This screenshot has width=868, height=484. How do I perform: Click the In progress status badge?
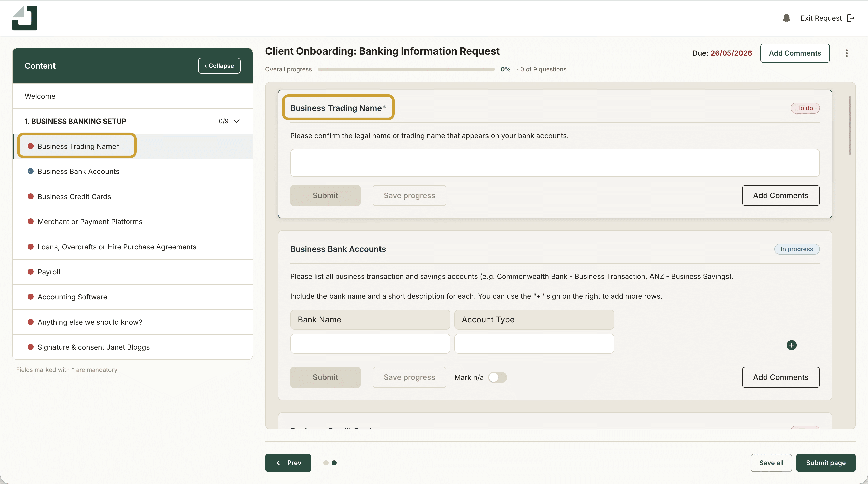tap(797, 249)
